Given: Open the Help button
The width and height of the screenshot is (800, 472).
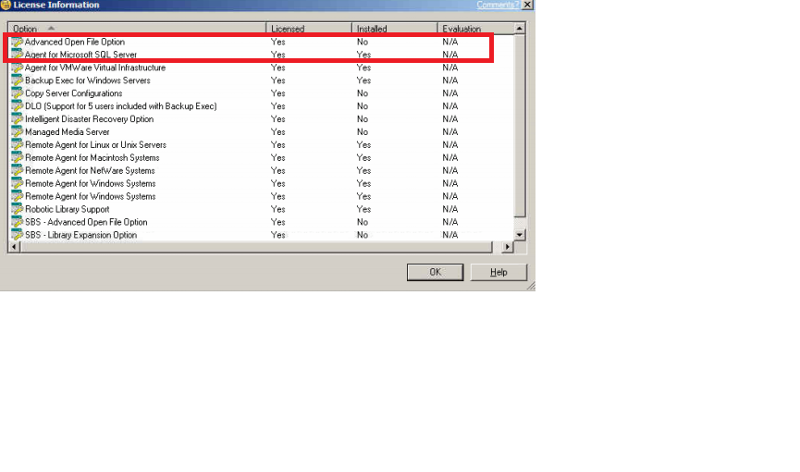Looking at the screenshot, I should point(498,272).
